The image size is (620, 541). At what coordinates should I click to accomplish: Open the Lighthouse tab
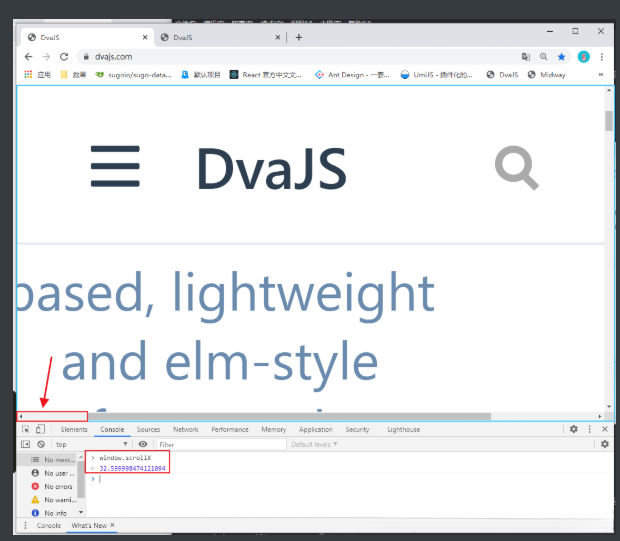coord(403,429)
